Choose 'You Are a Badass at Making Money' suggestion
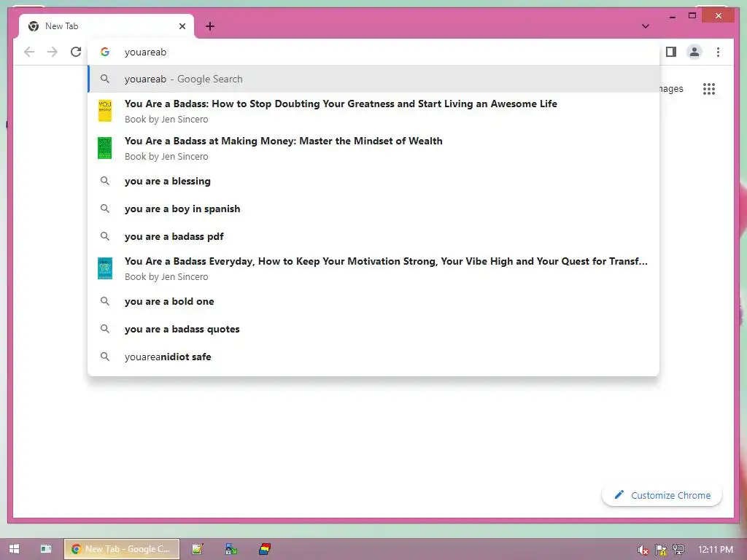The height and width of the screenshot is (560, 747). point(373,148)
